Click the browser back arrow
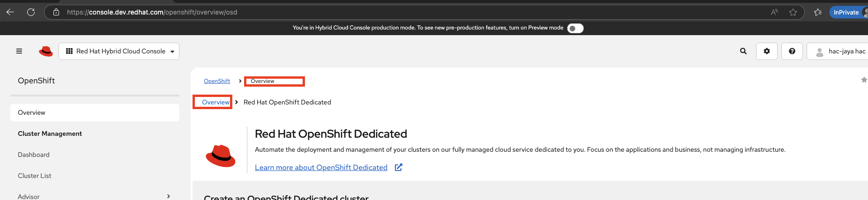 [x=10, y=12]
